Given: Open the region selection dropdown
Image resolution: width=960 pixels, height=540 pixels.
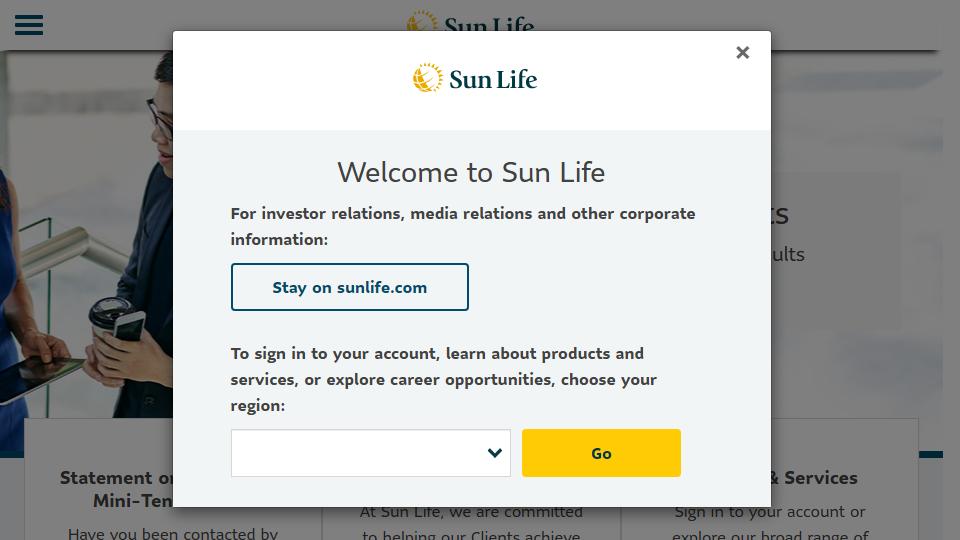Looking at the screenshot, I should [x=370, y=453].
